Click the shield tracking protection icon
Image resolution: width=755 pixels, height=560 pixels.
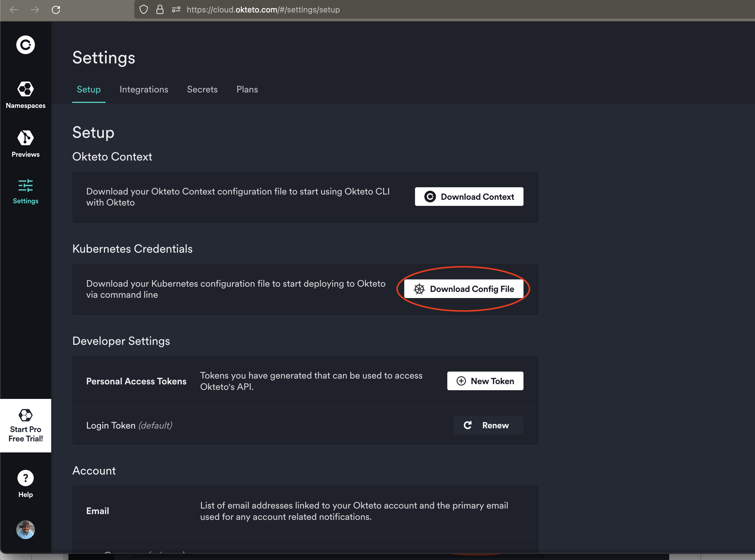click(x=144, y=10)
